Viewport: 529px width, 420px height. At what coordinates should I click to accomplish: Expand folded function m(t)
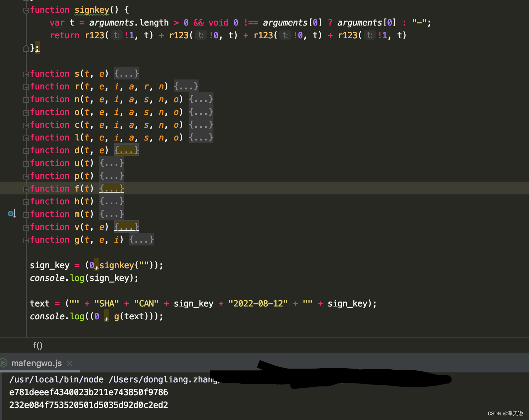[x=26, y=215]
